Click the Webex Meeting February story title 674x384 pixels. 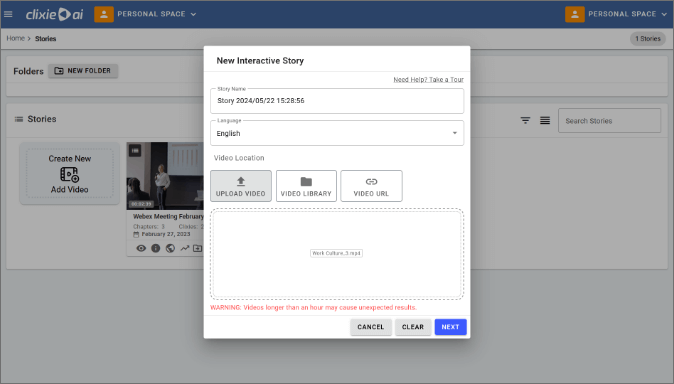(x=168, y=216)
